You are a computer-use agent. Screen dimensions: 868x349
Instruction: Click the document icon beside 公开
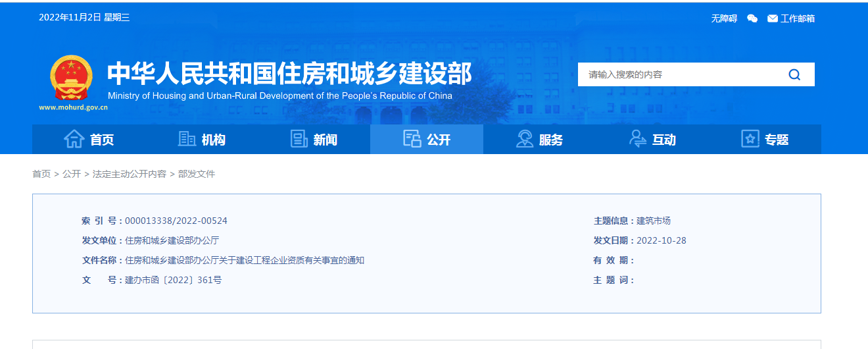412,139
